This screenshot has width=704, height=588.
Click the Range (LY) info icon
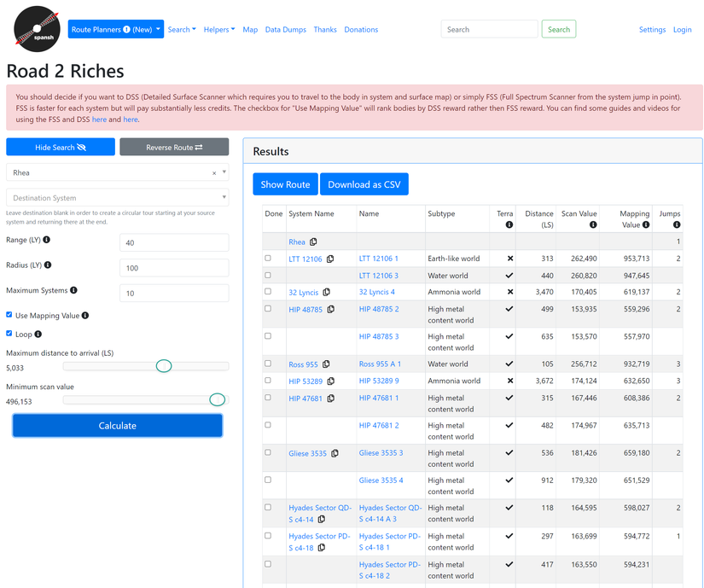coord(47,240)
